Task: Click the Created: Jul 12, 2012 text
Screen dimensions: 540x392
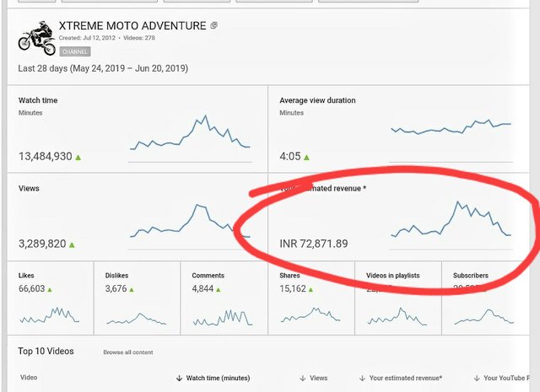Action: point(87,38)
